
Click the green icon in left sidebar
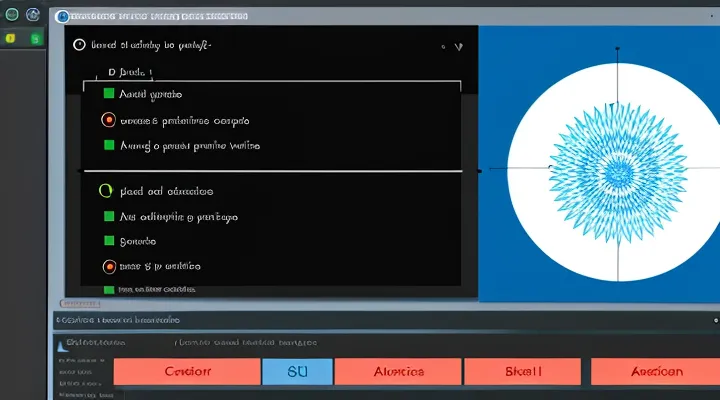[36, 39]
